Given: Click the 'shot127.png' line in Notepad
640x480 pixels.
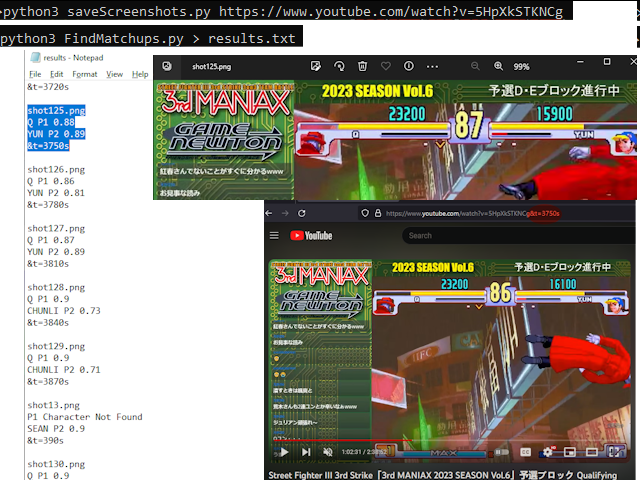Looking at the screenshot, I should pyautogui.click(x=56, y=228).
